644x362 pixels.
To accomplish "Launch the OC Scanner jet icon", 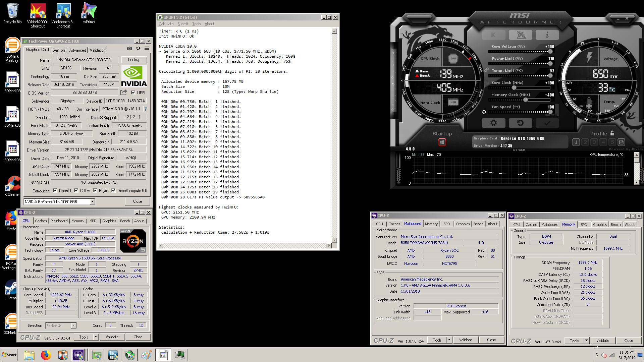I will (520, 35).
